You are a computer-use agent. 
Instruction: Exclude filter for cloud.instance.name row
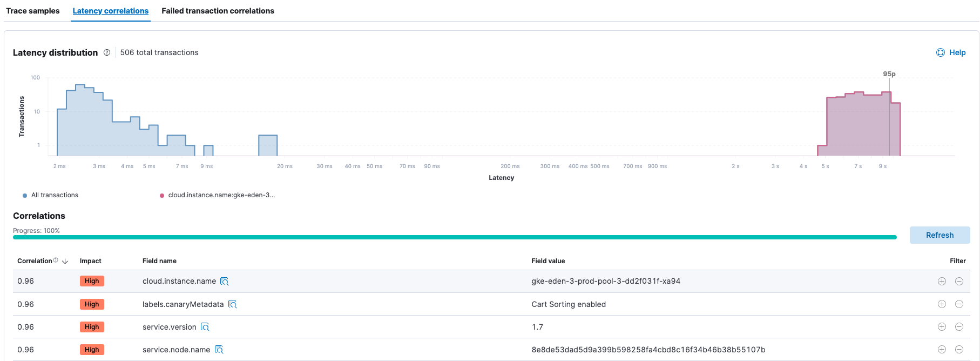[959, 281]
